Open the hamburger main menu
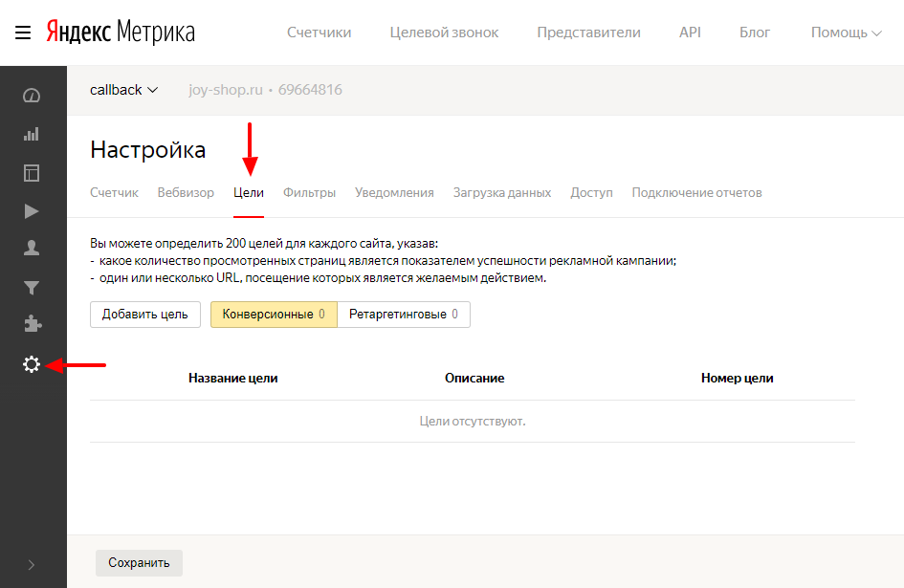Viewport: 904px width, 588px height. tap(23, 33)
